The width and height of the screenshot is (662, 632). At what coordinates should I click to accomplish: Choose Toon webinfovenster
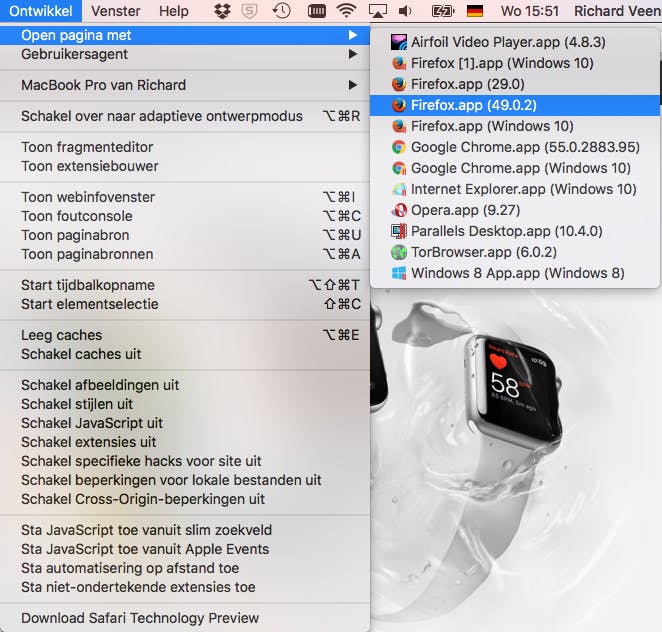point(185,197)
